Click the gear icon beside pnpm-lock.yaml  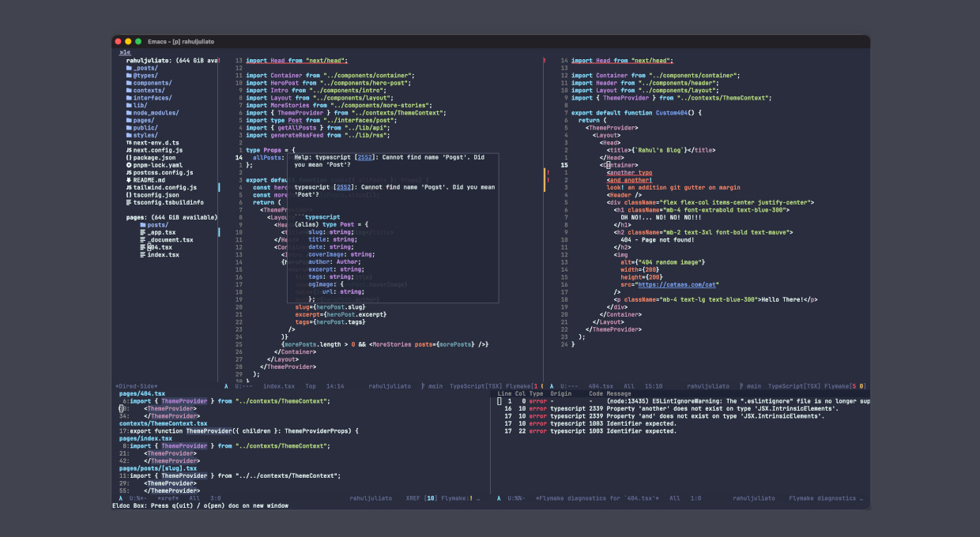pos(129,165)
